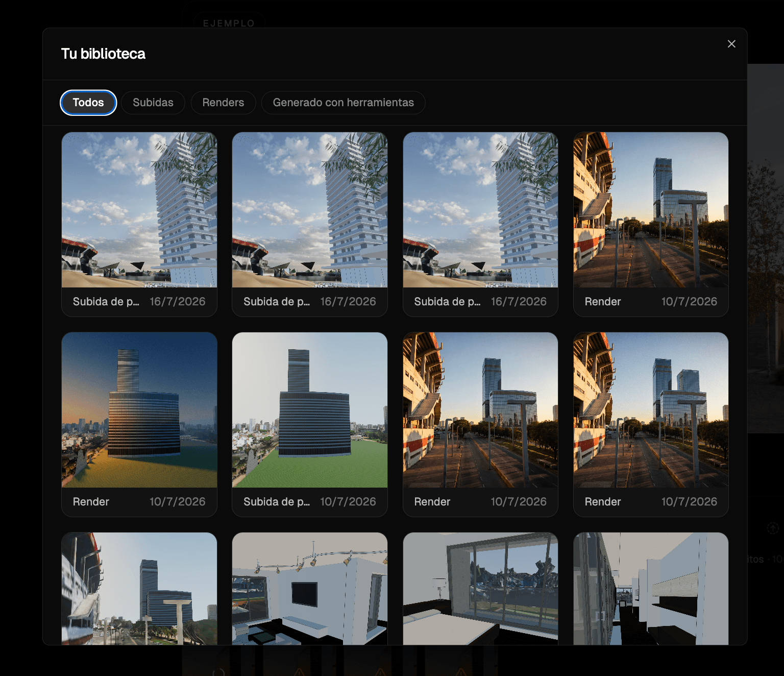784x676 pixels.
Task: Select the living room with track lights thumbnail
Action: [x=310, y=589]
